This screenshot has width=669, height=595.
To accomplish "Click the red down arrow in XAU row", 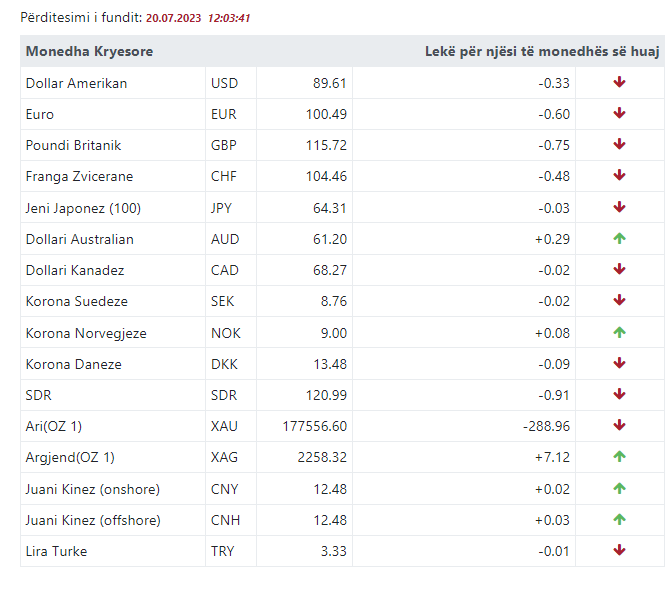I will click(x=619, y=426).
